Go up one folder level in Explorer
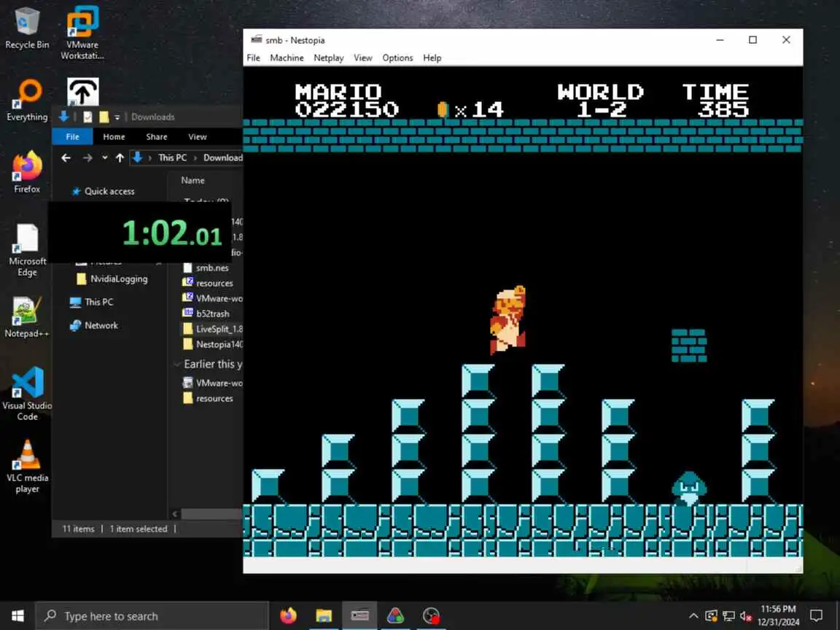This screenshot has width=840, height=630. pos(120,157)
